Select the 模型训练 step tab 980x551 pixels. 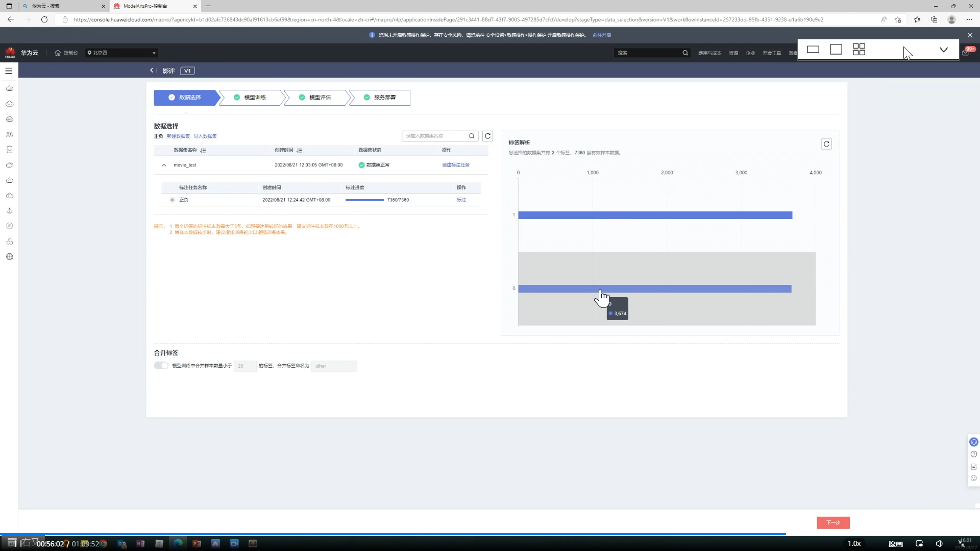(x=251, y=98)
